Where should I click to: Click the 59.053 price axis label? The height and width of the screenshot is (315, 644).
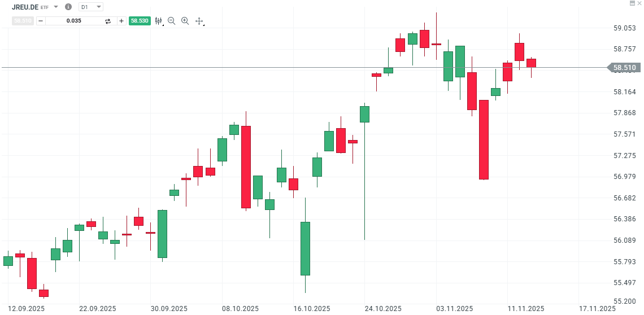(625, 28)
